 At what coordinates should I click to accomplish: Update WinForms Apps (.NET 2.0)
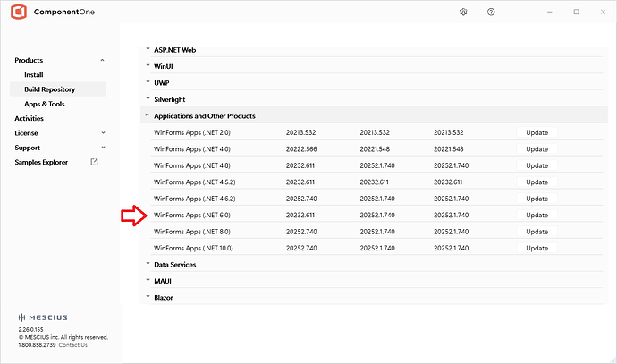[x=537, y=132]
